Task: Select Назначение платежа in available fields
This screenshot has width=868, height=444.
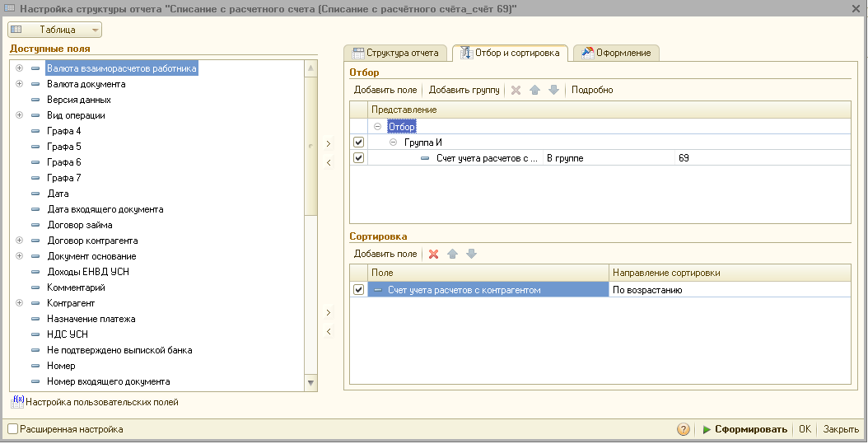Action: [91, 319]
